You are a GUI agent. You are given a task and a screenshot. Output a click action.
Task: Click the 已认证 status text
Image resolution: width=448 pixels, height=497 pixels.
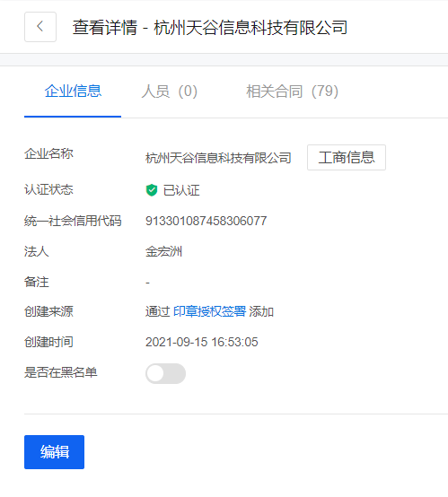[181, 190]
